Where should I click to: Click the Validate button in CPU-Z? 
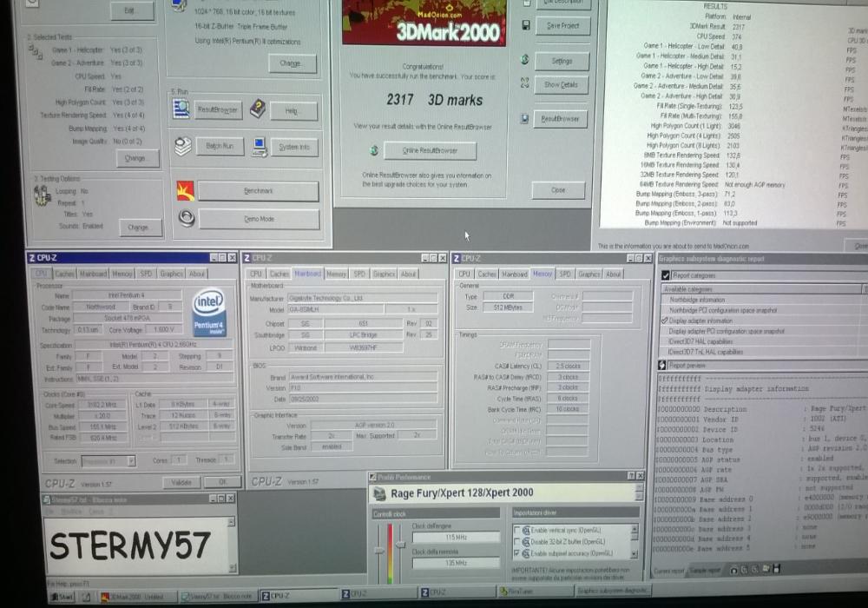181,482
